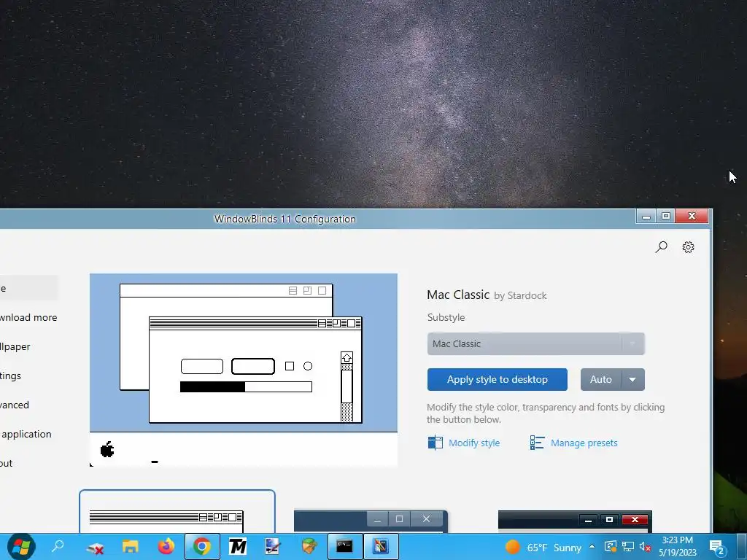
Task: Open taskbar search magnifier
Action: coord(58,545)
